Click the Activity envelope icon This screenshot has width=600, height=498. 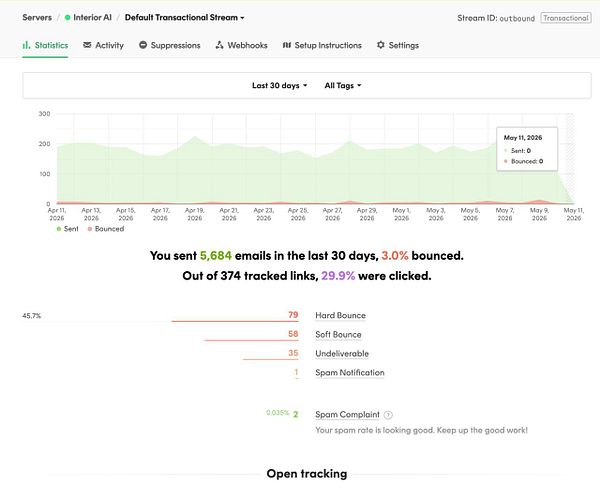(x=87, y=45)
